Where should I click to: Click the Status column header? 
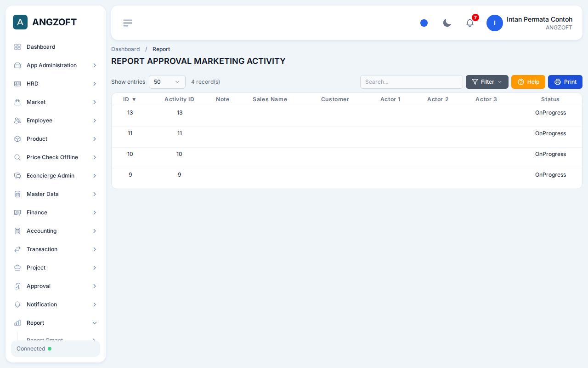pyautogui.click(x=550, y=99)
